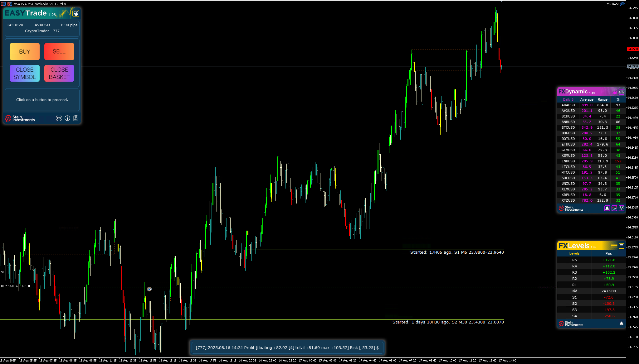Click the CLOSE BASKET button
Image resolution: width=639 pixels, height=364 pixels.
coord(59,73)
